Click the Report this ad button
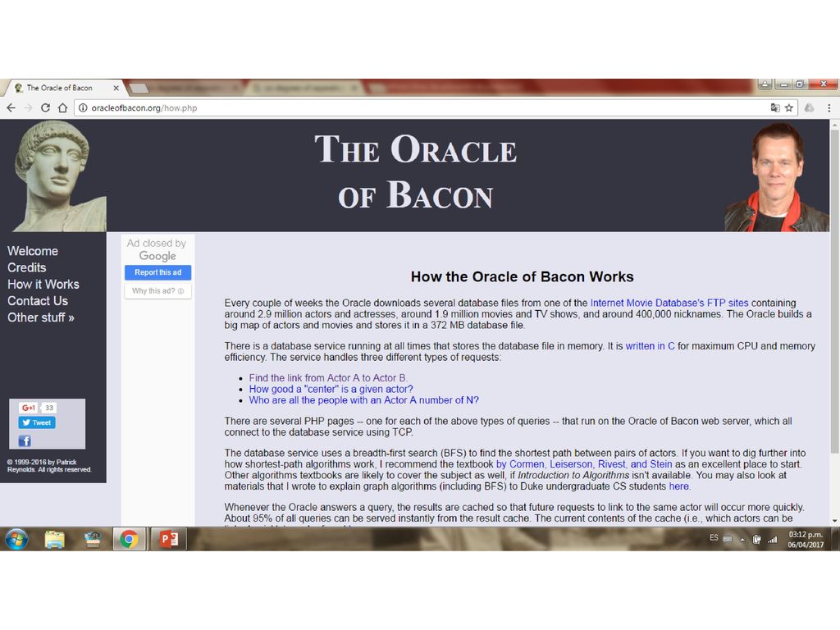 (158, 272)
